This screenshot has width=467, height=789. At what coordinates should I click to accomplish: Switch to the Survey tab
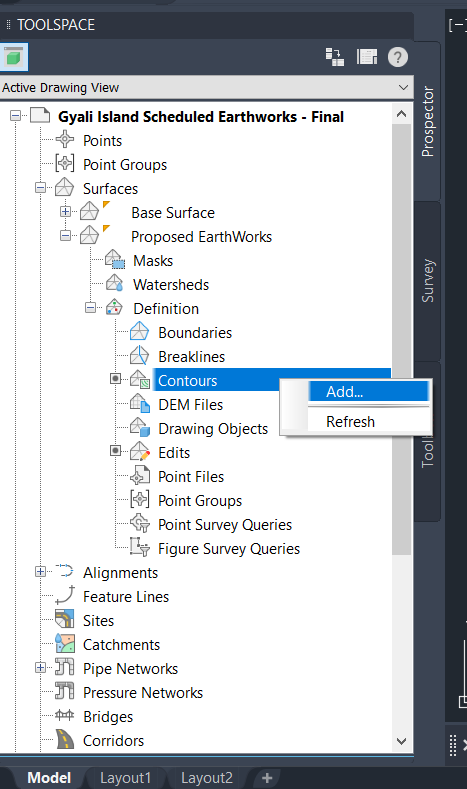click(x=427, y=281)
